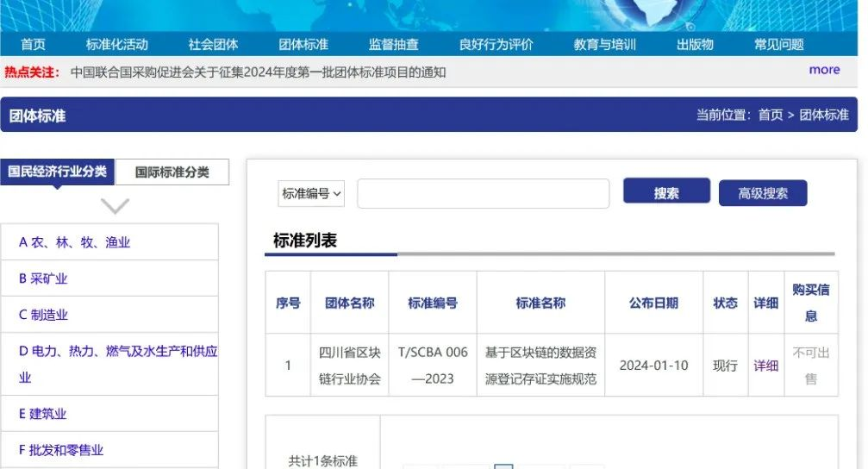Image resolution: width=868 pixels, height=469 pixels.
Task: Open 良好行为评价 navigation item
Action: 496,45
